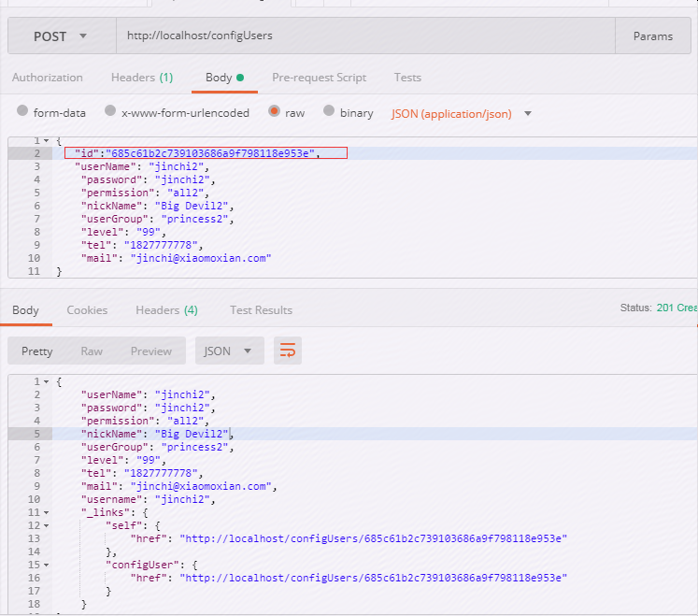Open JSON (application/json) content type dropdown

pyautogui.click(x=462, y=114)
